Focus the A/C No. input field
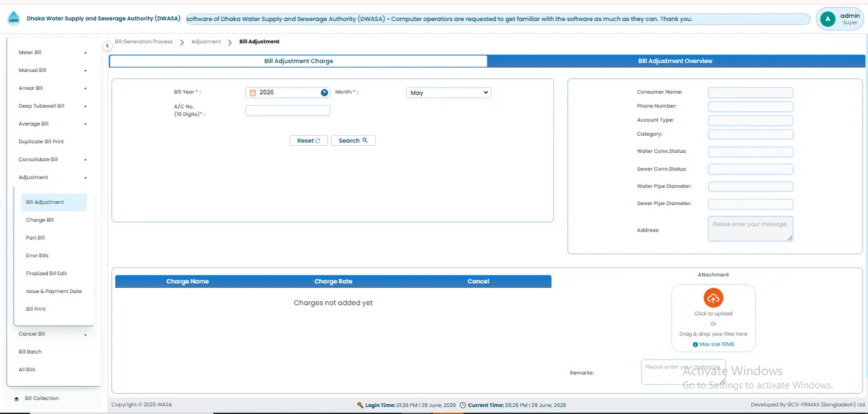This screenshot has width=868, height=414. click(288, 111)
